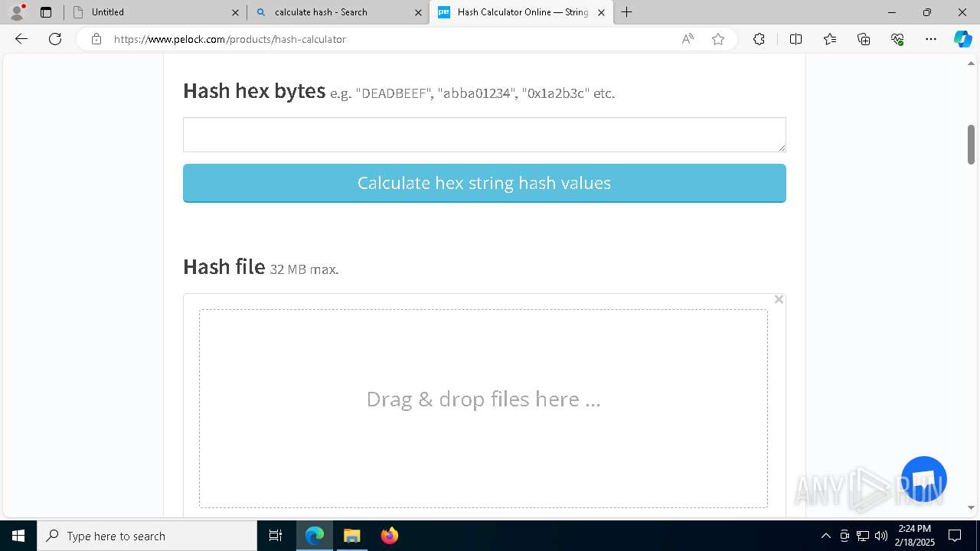Select the Hash Calculator Online tab

point(521,12)
